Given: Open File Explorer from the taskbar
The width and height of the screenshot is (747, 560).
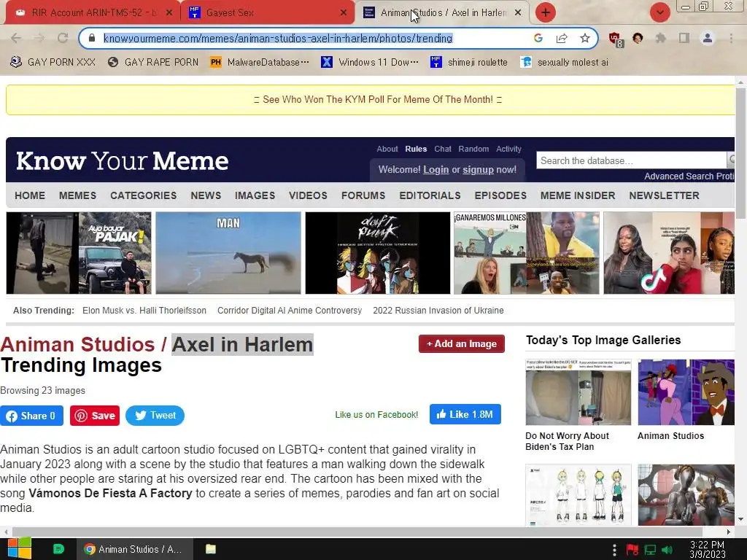Looking at the screenshot, I should [211, 549].
